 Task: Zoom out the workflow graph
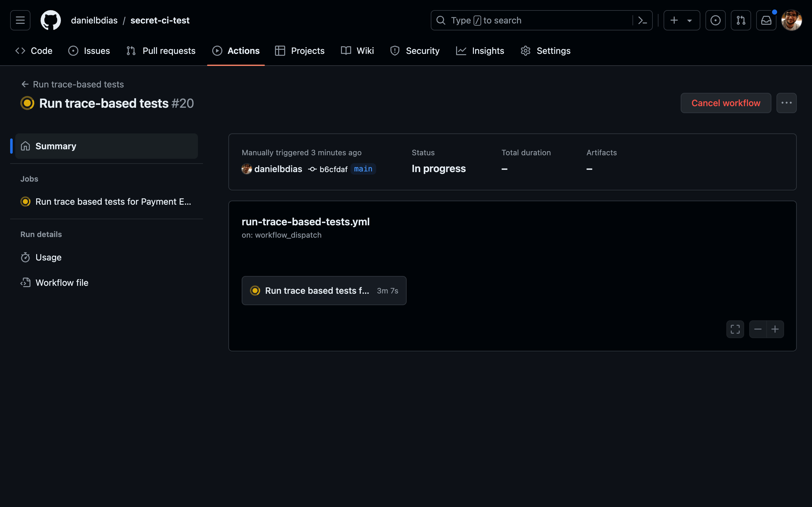click(x=758, y=329)
